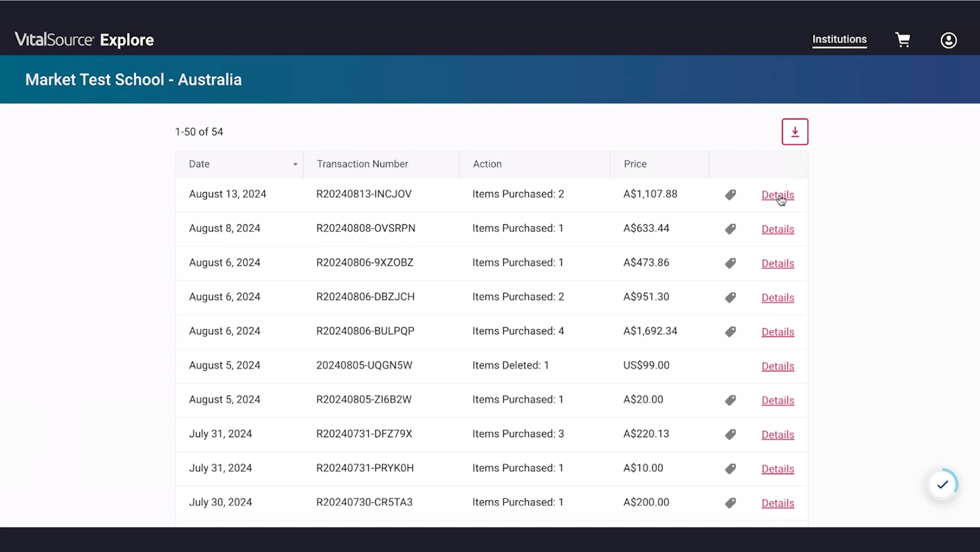Click the circular checkmark progress widget
The image size is (980, 552).
coord(943,484)
